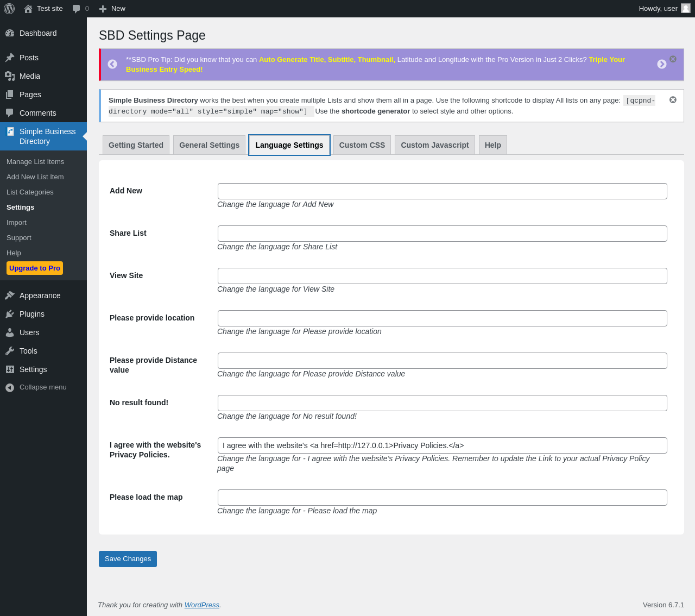Click the "Howdy, user" account text

(658, 9)
